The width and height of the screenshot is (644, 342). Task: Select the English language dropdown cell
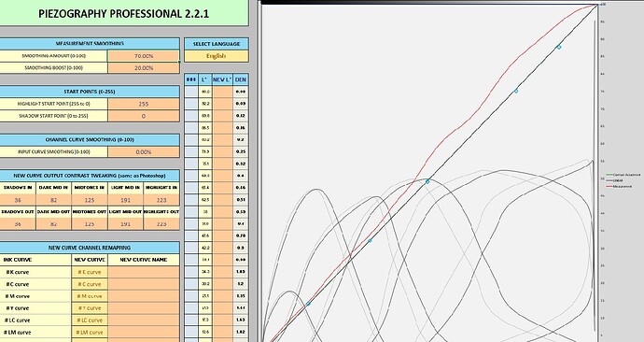click(x=216, y=56)
